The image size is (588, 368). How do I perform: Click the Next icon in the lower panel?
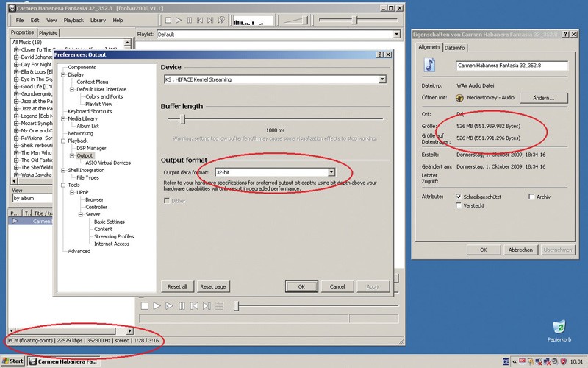(207, 306)
